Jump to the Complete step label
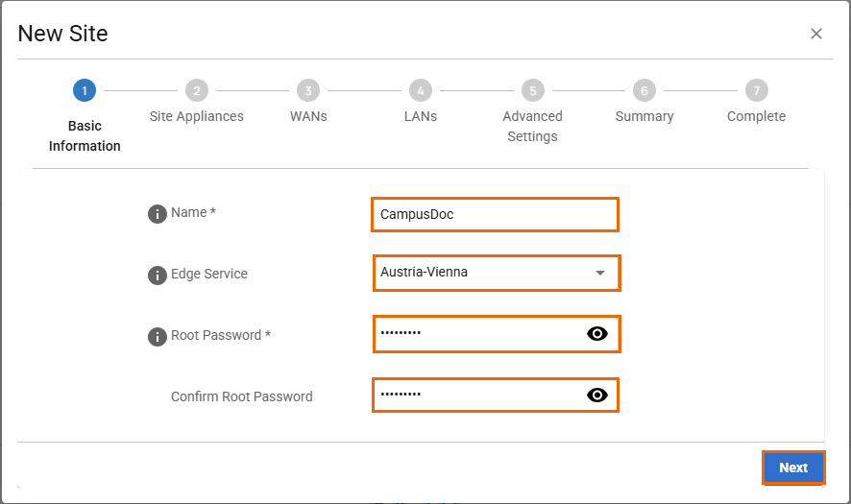This screenshot has height=504, width=851. [x=756, y=116]
